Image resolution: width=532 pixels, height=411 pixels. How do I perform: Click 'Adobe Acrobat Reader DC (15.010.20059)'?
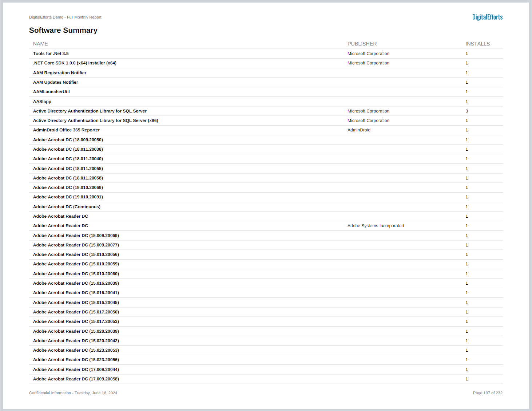[76, 264]
